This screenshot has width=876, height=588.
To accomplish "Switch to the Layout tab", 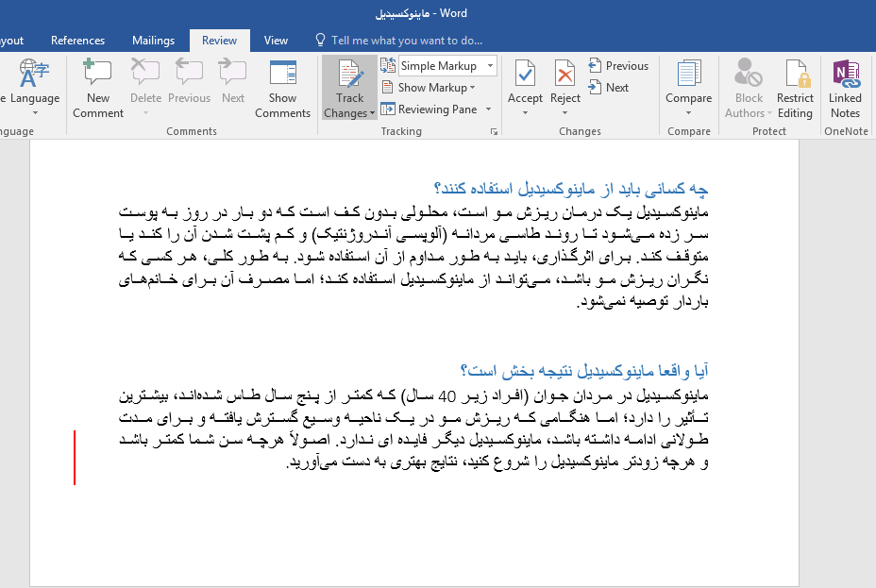I will click(x=11, y=41).
